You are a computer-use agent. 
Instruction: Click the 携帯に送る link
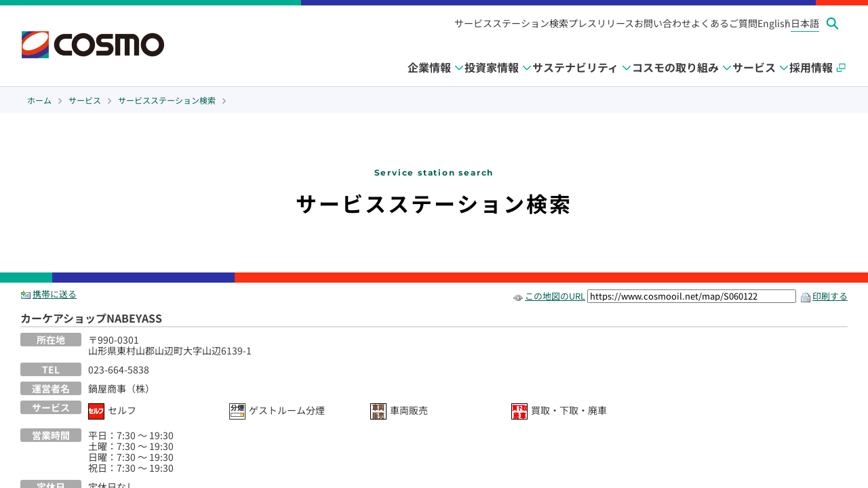54,294
